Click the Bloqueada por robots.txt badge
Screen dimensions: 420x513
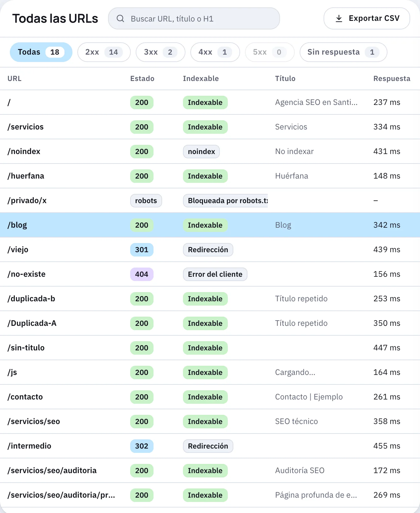click(226, 201)
